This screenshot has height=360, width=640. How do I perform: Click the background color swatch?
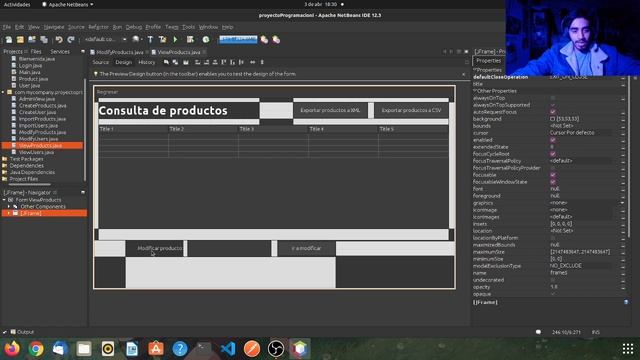click(553, 119)
